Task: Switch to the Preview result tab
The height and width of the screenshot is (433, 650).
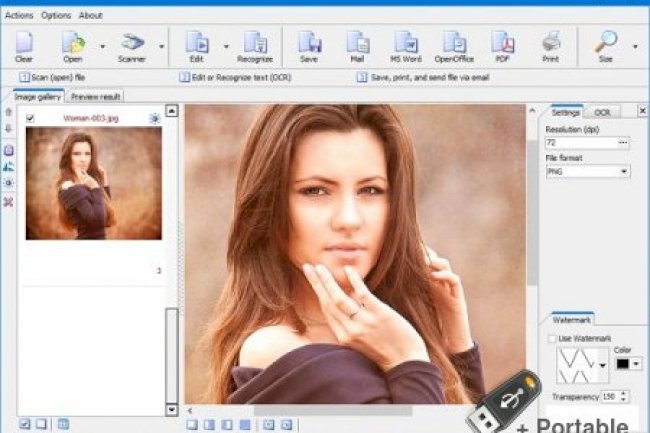Action: [95, 96]
